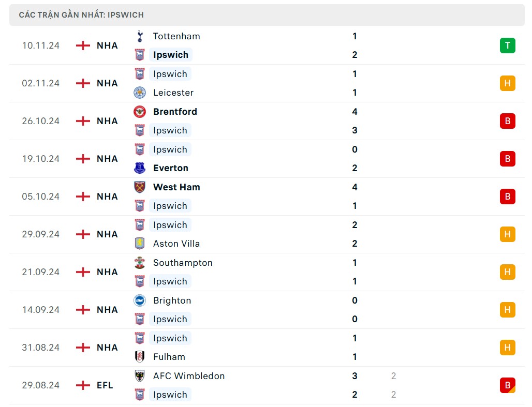The height and width of the screenshot is (407, 532).
Task: Open the Leicester team page link
Action: (173, 93)
